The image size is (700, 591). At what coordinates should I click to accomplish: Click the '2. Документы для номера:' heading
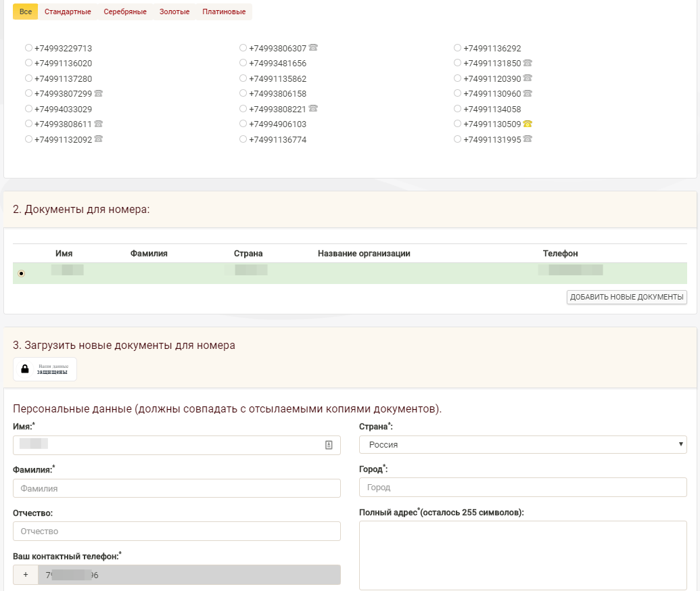pos(81,210)
